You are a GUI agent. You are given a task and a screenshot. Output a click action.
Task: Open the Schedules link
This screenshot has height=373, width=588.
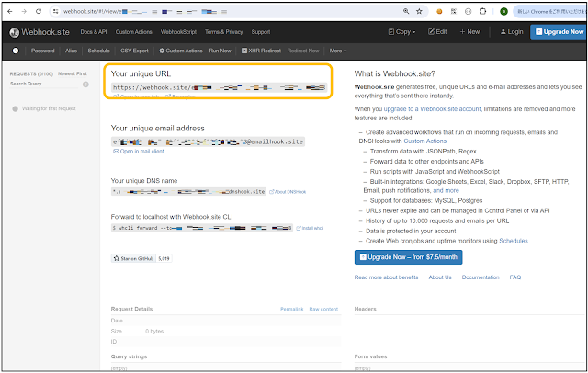pyautogui.click(x=514, y=241)
